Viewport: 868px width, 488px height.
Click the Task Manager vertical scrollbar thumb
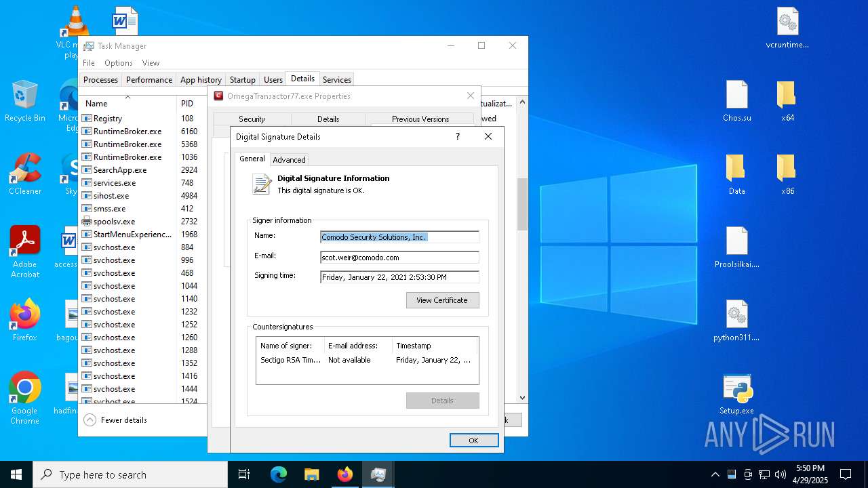522,204
